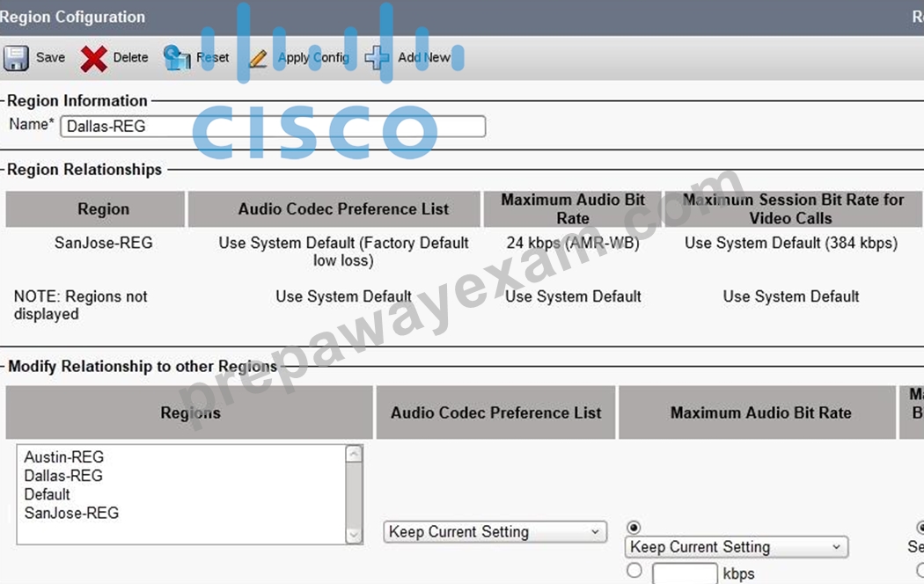Click the scroll-down arrow of the Regions list
This screenshot has height=584, width=924.
coord(354,535)
